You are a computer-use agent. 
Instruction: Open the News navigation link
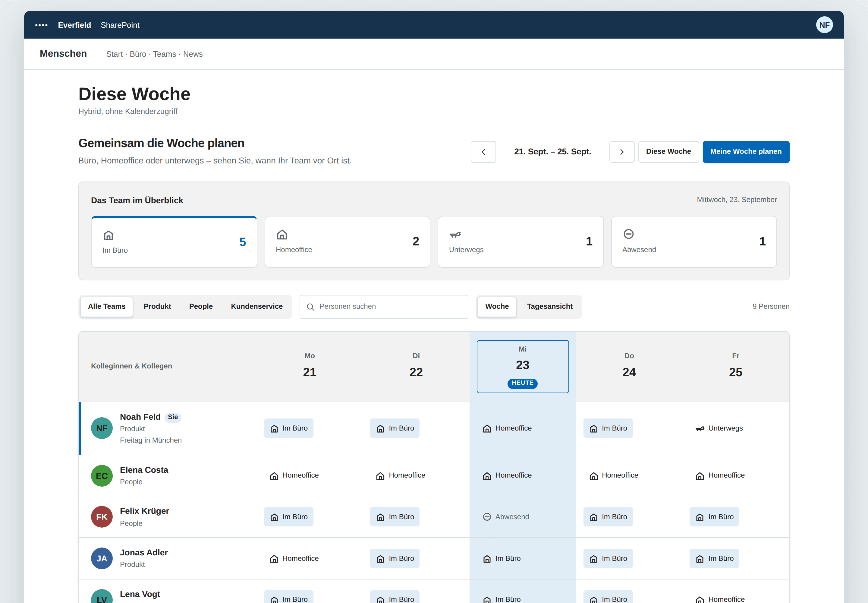coord(193,54)
